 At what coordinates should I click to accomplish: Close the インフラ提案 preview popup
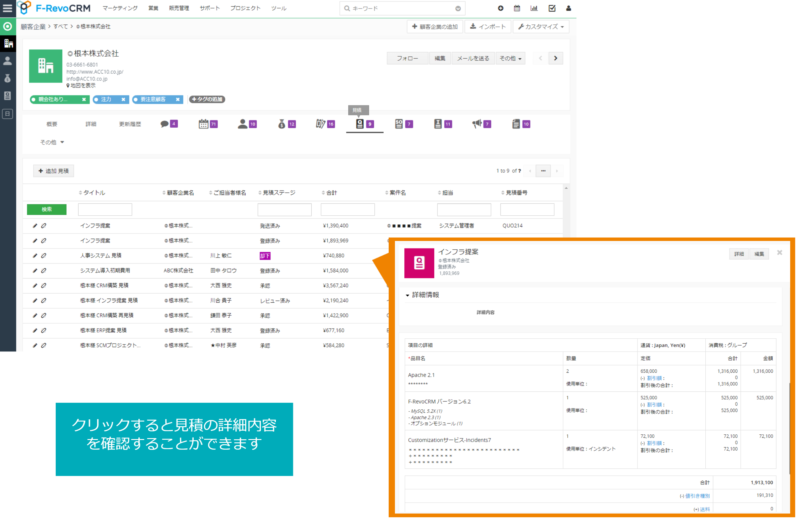coord(779,253)
